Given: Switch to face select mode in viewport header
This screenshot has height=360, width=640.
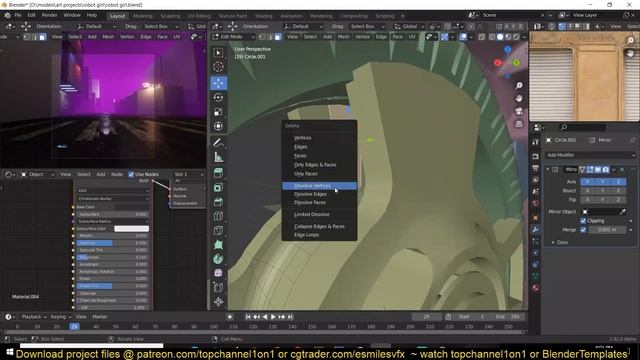Looking at the screenshot, I should [x=278, y=37].
